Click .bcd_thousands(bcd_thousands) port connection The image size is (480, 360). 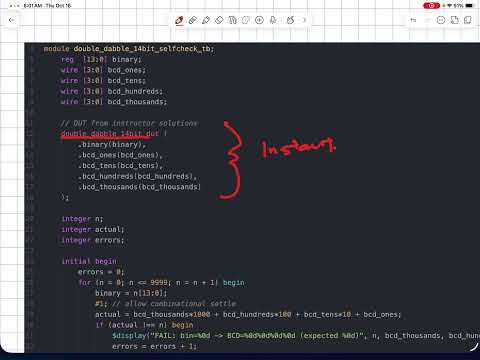(139, 187)
